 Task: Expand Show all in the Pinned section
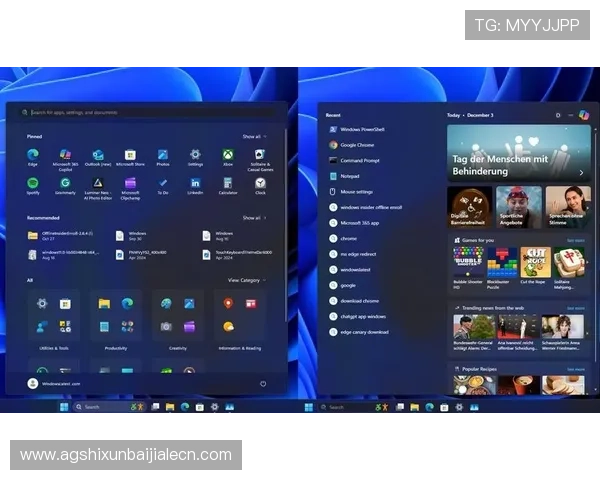tap(254, 136)
